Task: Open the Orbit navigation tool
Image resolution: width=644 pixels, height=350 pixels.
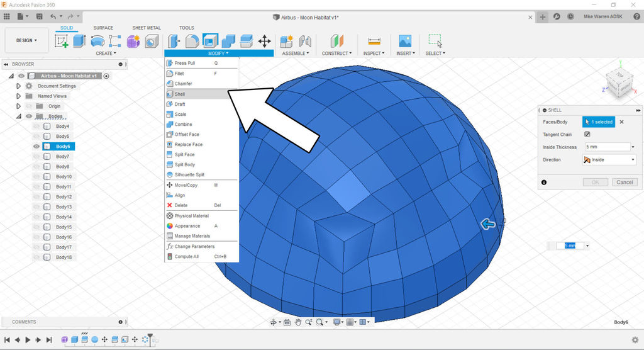Action: coord(273,322)
